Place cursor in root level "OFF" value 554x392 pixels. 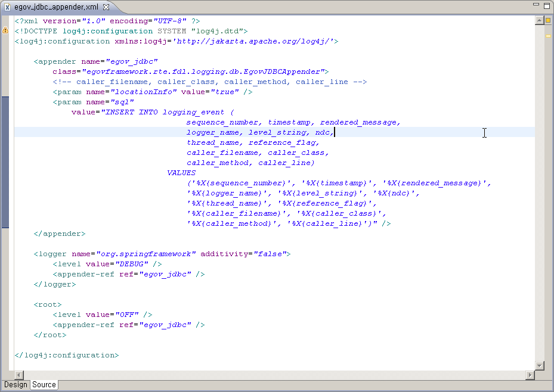[x=129, y=315]
